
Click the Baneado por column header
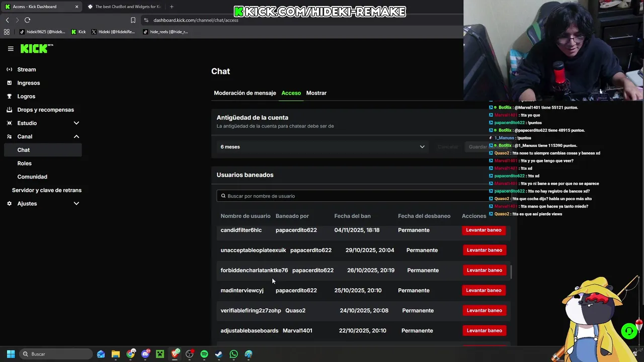click(292, 216)
